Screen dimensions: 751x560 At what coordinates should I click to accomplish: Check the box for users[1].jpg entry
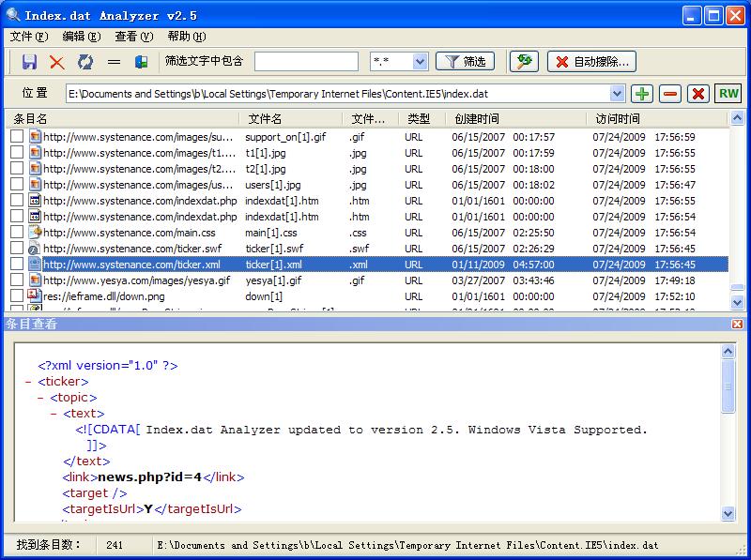click(x=17, y=184)
